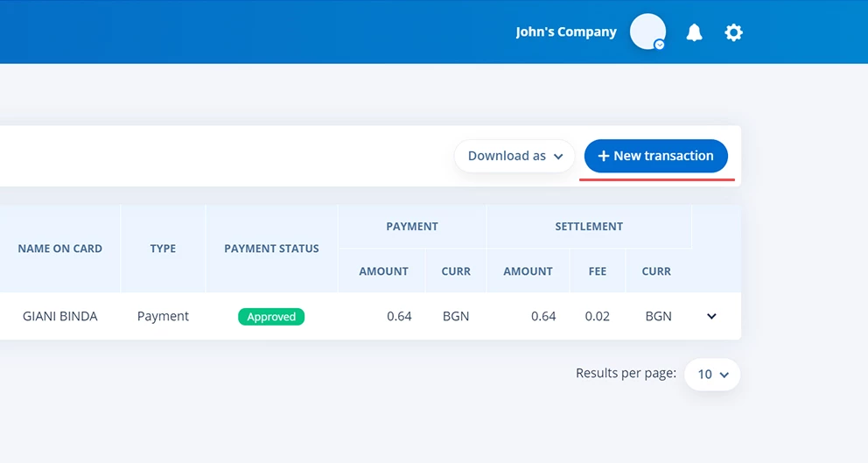This screenshot has height=463, width=868.
Task: Click the Payment Status column header
Action: [271, 249]
